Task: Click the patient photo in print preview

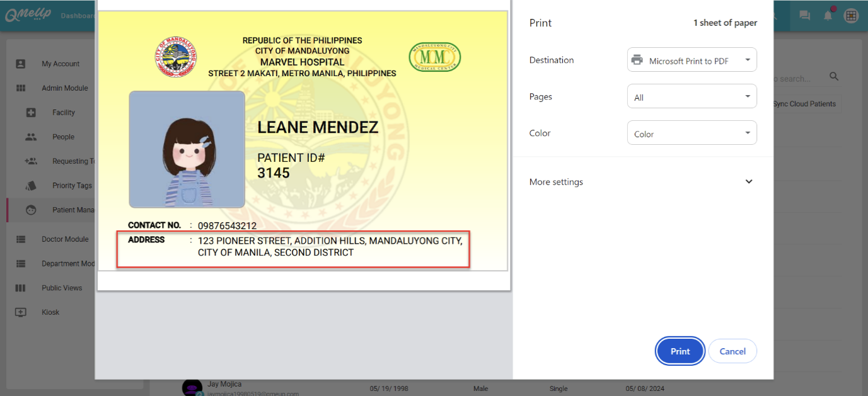Action: click(x=187, y=149)
